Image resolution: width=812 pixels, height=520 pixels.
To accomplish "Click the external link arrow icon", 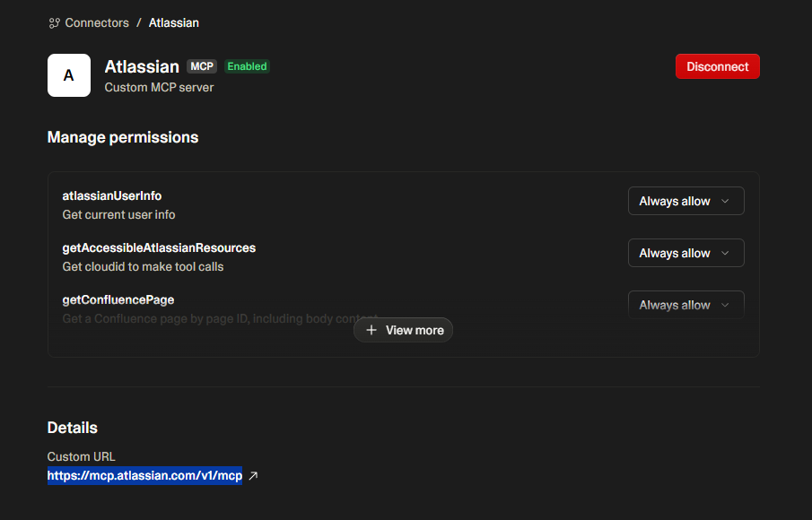I will click(253, 475).
